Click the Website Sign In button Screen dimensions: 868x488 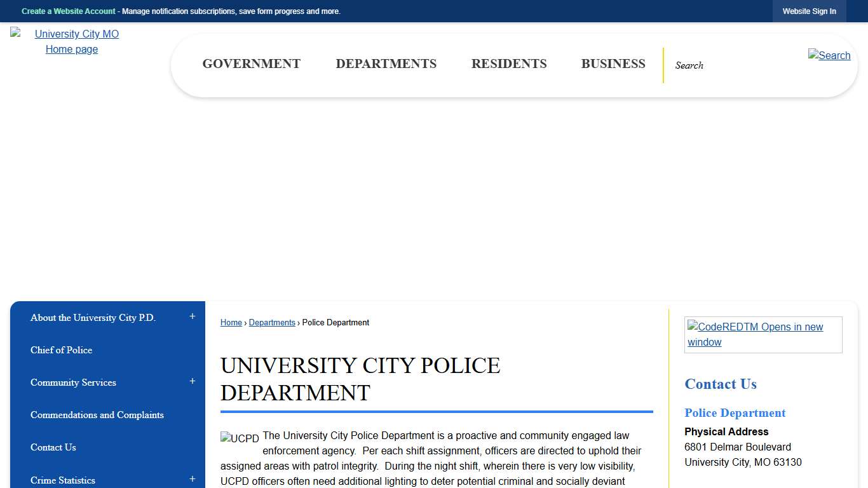tap(810, 11)
